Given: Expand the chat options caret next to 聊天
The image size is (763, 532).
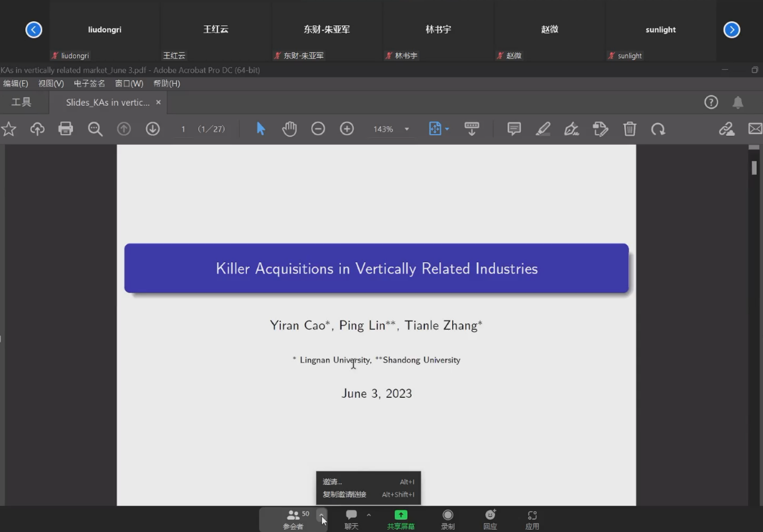Looking at the screenshot, I should point(369,515).
